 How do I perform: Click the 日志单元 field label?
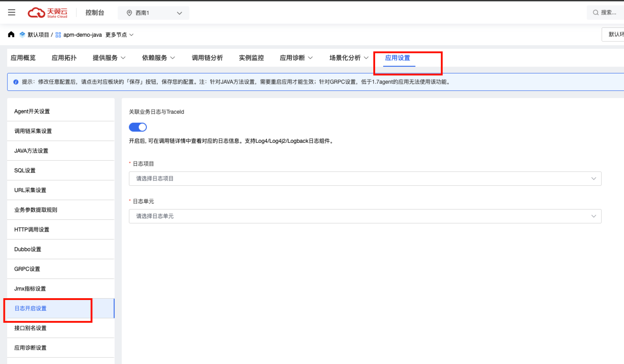pos(143,201)
